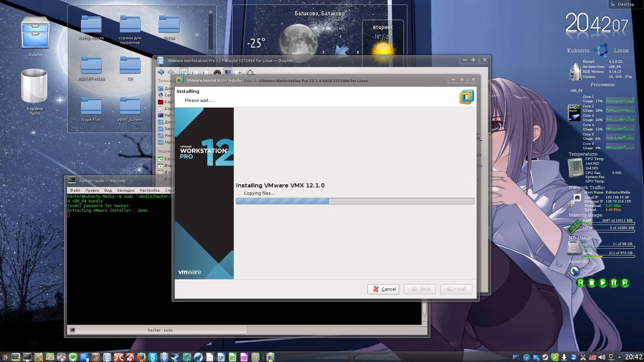The width and height of the screenshot is (644, 362).
Task: Switch Dolphin to details view mode
Action: pos(205,72)
